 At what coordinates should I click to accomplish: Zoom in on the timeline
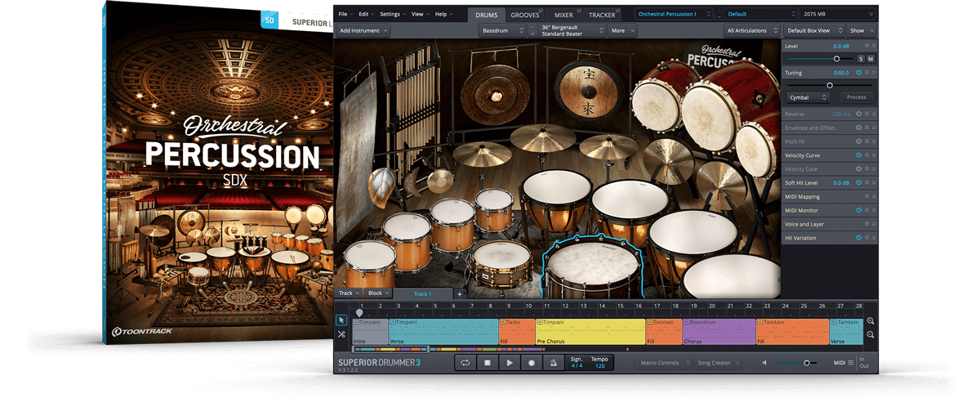click(871, 321)
